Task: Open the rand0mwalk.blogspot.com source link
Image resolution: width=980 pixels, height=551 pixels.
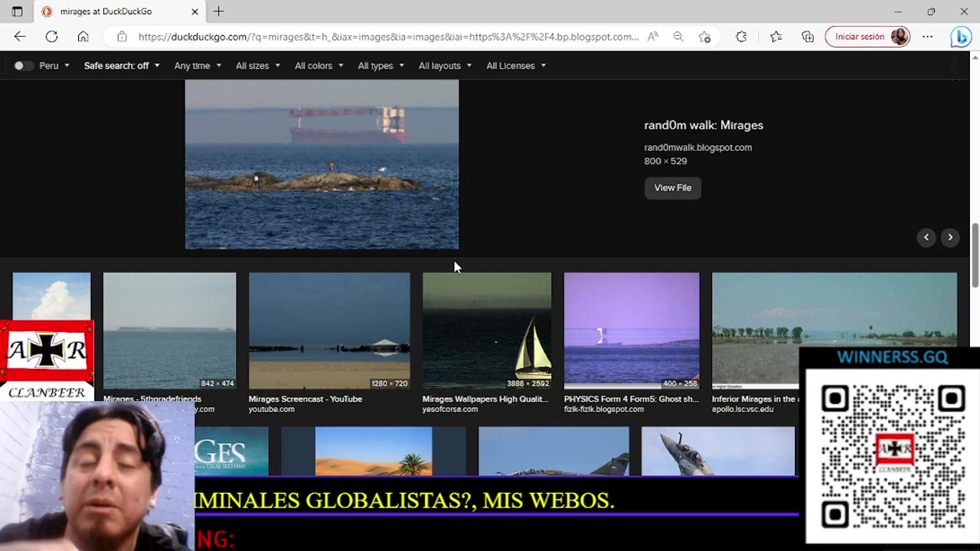Action: click(x=697, y=148)
